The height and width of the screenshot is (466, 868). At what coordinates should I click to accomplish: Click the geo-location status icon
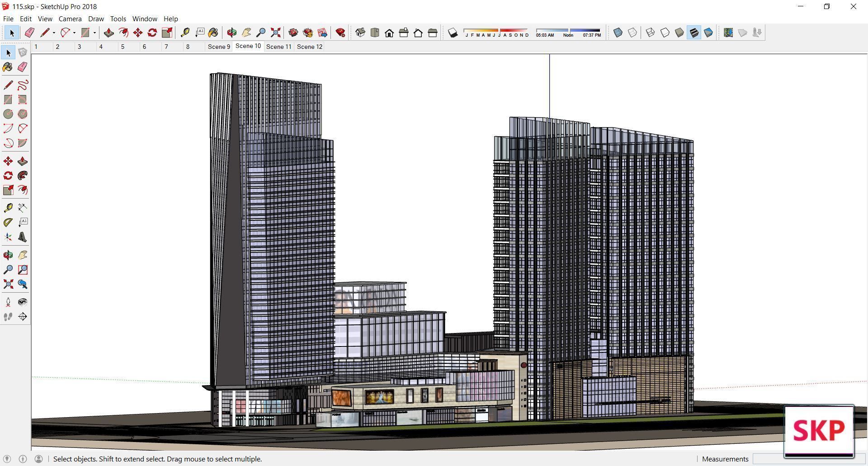pyautogui.click(x=7, y=459)
